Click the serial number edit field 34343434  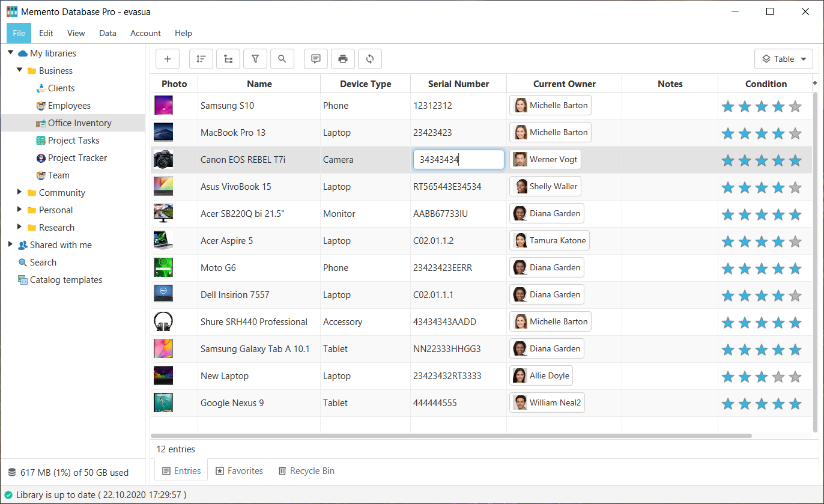pyautogui.click(x=459, y=160)
